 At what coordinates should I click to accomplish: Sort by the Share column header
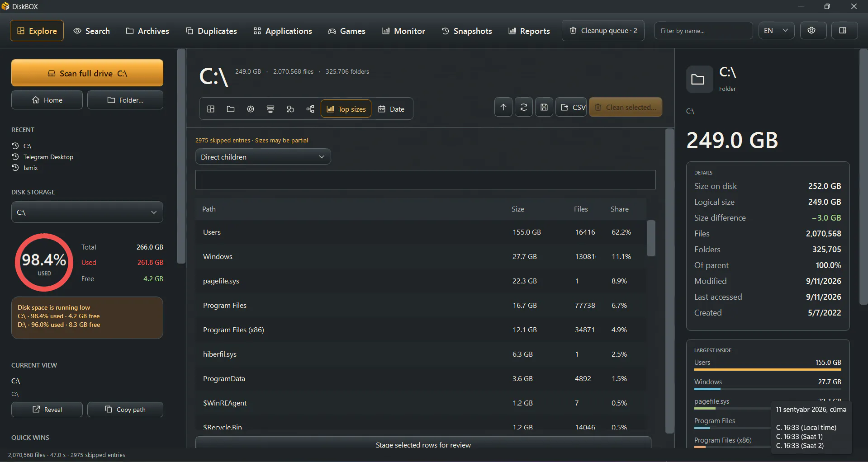pyautogui.click(x=620, y=209)
